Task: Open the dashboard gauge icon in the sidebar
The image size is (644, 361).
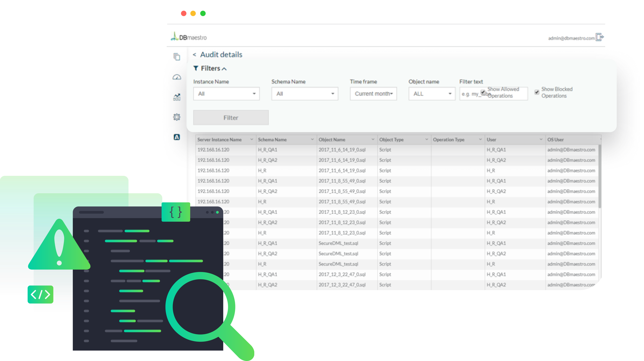Action: 177,77
